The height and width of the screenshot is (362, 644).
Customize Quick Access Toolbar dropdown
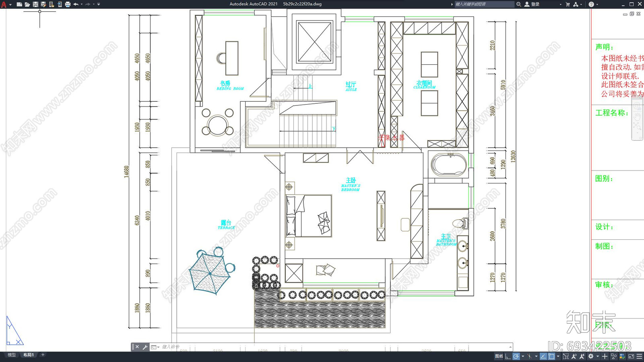99,4
